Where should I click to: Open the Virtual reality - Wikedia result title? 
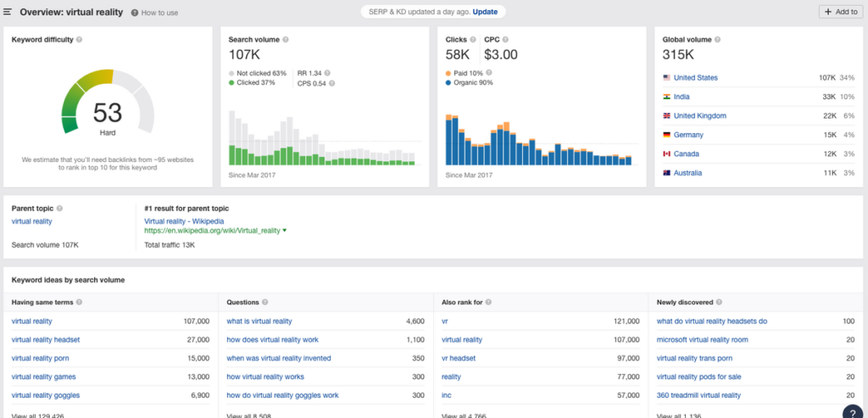point(184,221)
